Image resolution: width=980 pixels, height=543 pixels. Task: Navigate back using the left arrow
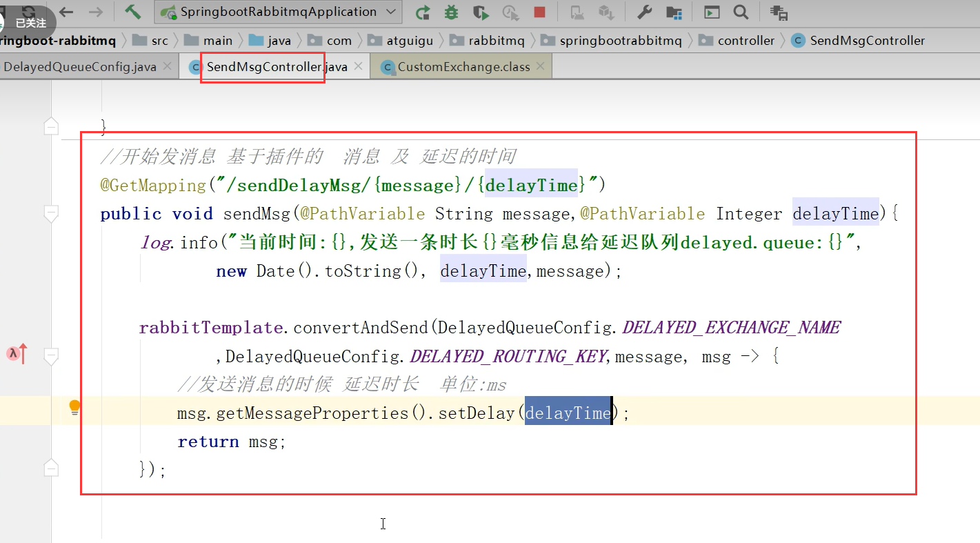[67, 12]
